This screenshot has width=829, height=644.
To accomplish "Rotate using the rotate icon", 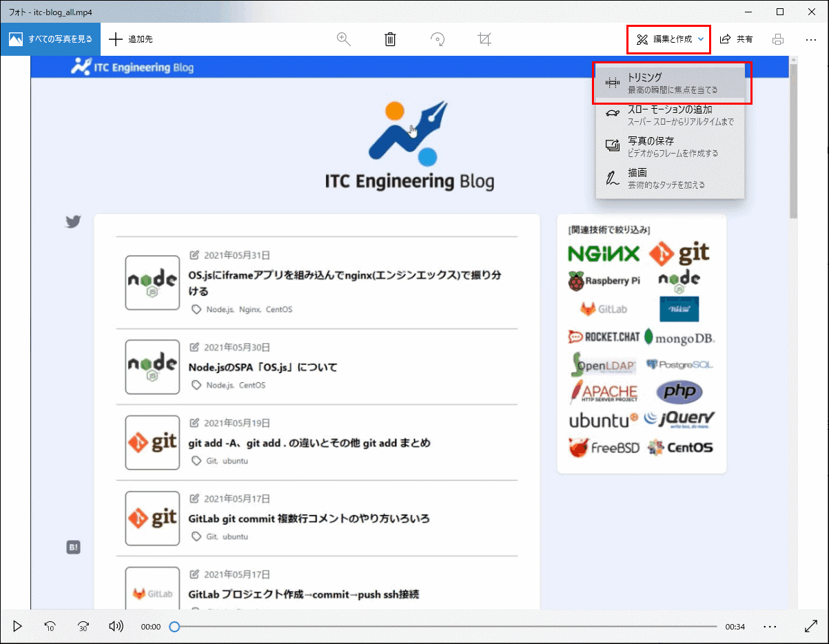I will [x=437, y=39].
